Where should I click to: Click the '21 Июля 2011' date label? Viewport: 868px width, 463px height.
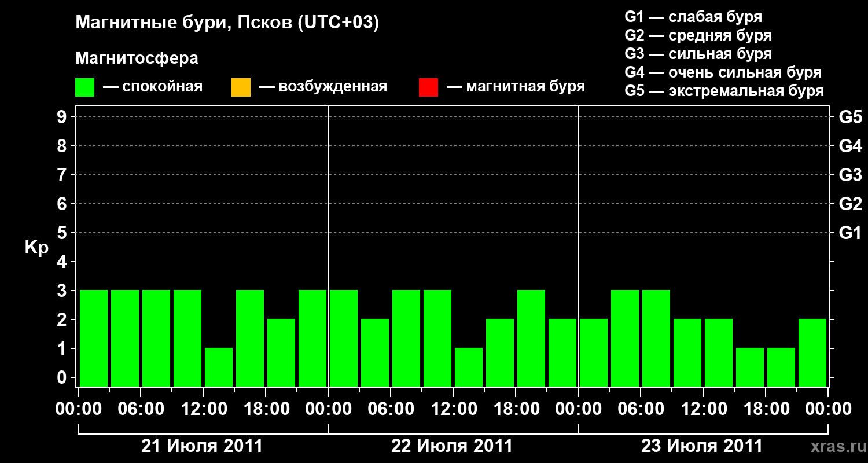[202, 446]
